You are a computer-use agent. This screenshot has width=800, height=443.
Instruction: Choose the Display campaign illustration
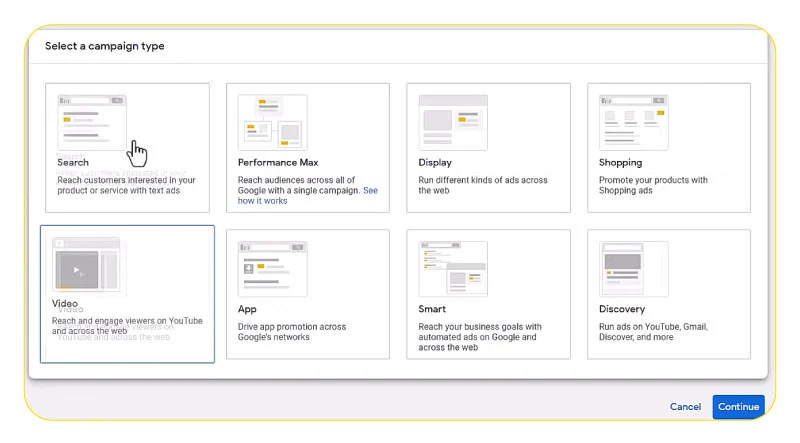point(453,122)
